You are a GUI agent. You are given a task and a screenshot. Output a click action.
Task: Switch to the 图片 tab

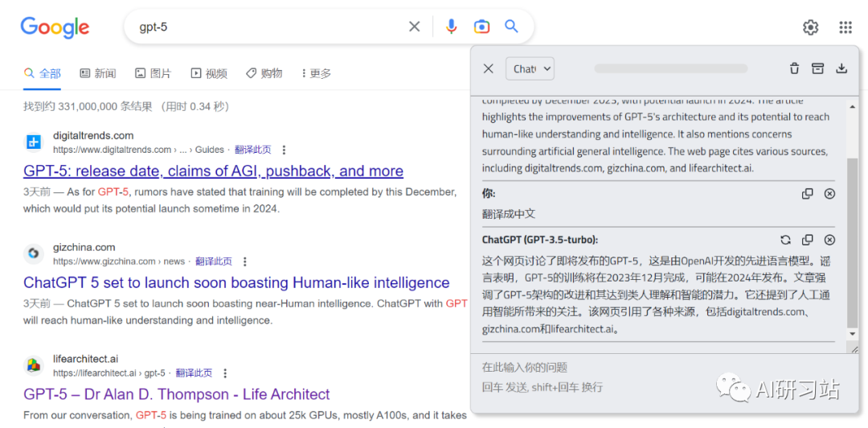[154, 73]
